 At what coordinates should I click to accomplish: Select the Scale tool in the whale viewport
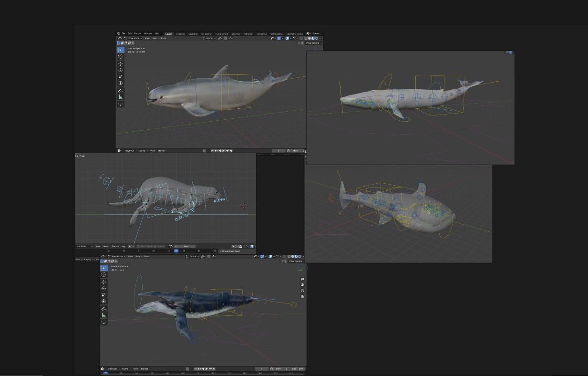pos(103,295)
